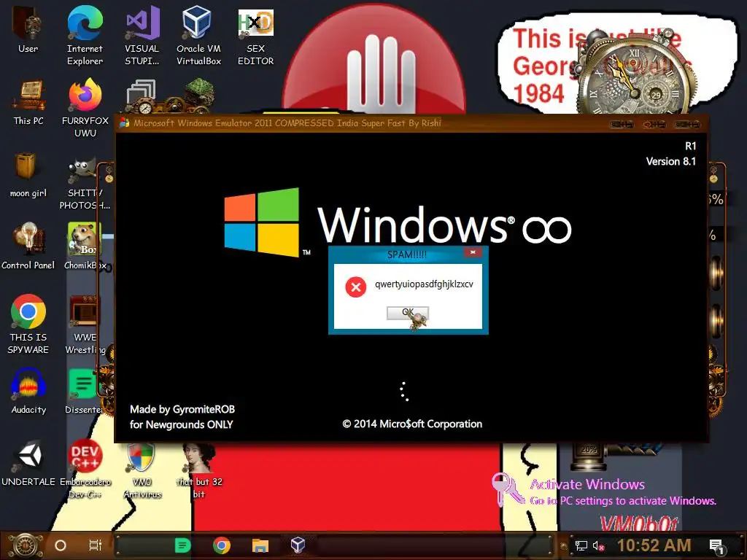The height and width of the screenshot is (560, 747).
Task: Close the SPAM!!!!! error dialog
Action: pyautogui.click(x=473, y=252)
